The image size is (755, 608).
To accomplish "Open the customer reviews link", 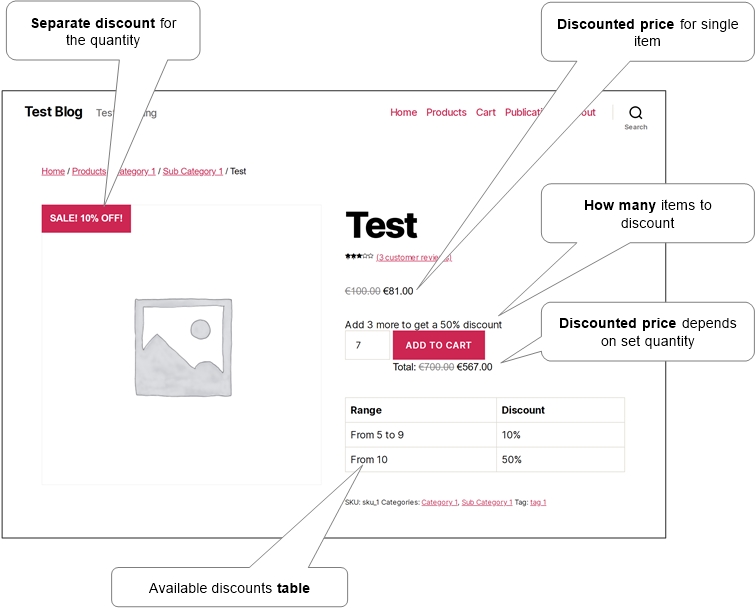I will 414,258.
